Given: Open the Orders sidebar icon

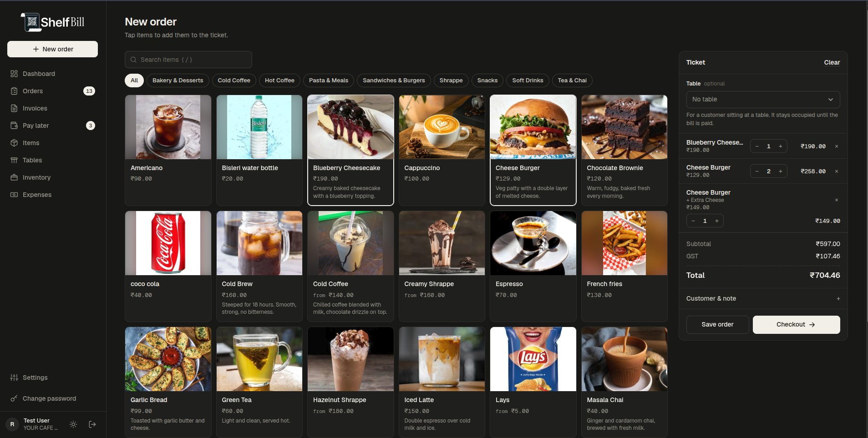Looking at the screenshot, I should [x=14, y=91].
